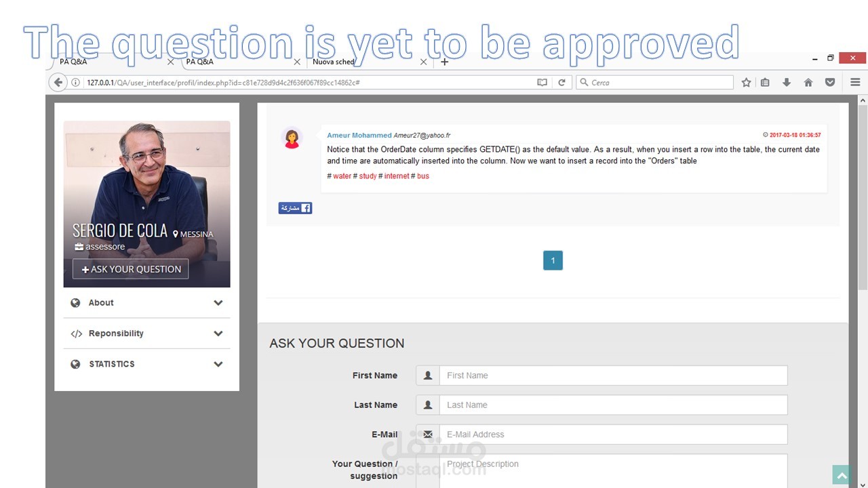868x488 pixels.
Task: Click the page vertical scrollbar thumb
Action: [x=863, y=197]
